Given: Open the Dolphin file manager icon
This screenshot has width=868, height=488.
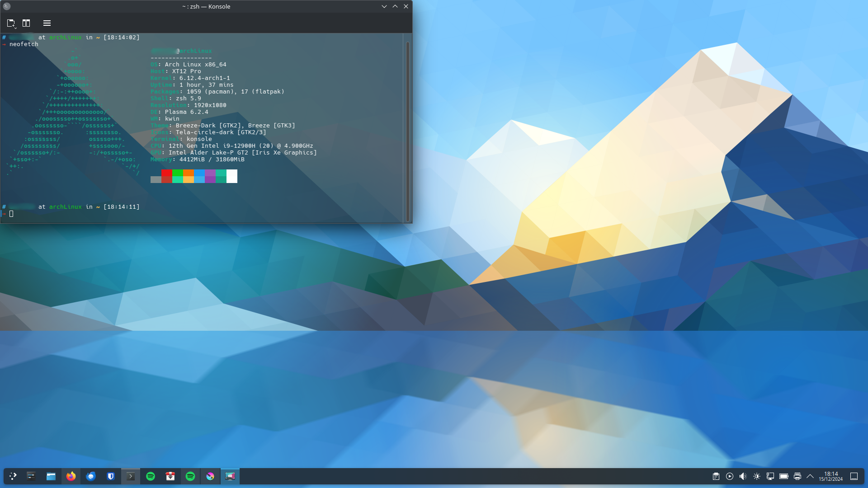Looking at the screenshot, I should click(x=51, y=476).
